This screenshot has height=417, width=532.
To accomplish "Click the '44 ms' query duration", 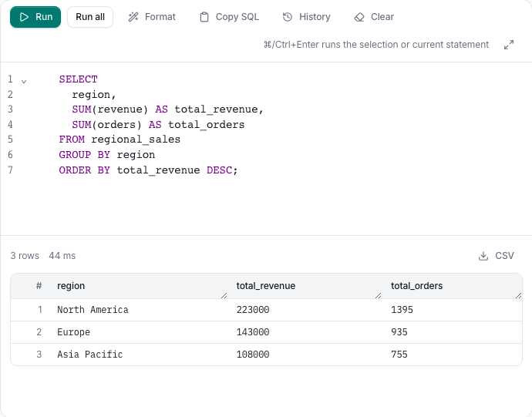I will (x=62, y=256).
